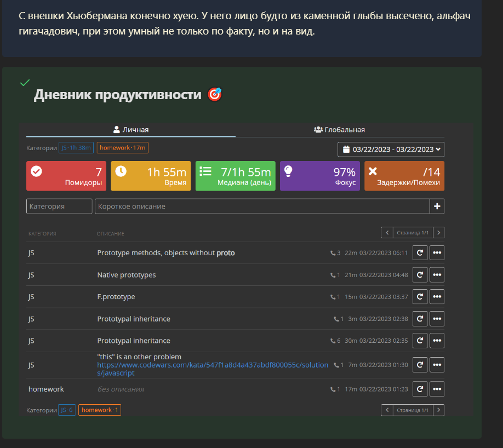Go to next page in top pagination
Viewport: 503px width, 448px height.
click(438, 233)
